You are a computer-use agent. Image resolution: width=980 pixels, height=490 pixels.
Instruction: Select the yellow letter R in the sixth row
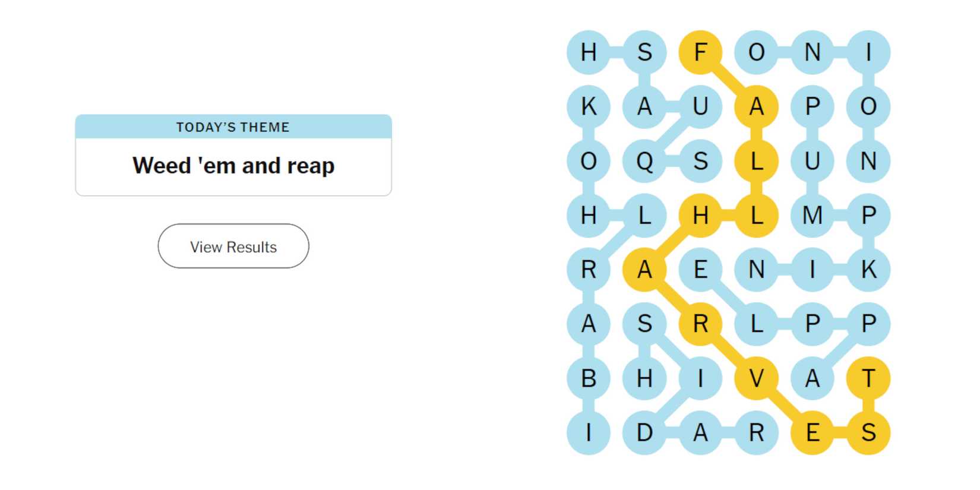pyautogui.click(x=701, y=324)
